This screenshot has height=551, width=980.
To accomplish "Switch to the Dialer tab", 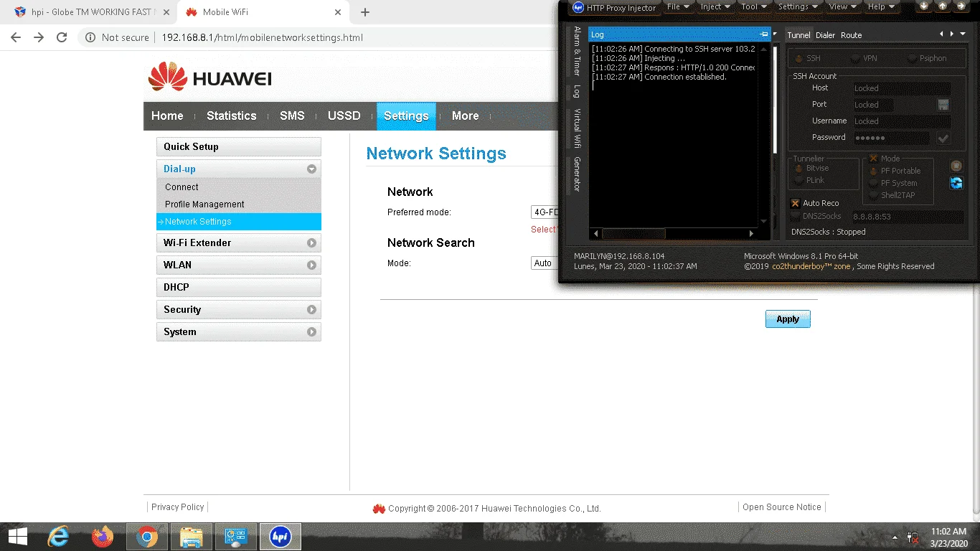I will coord(826,35).
